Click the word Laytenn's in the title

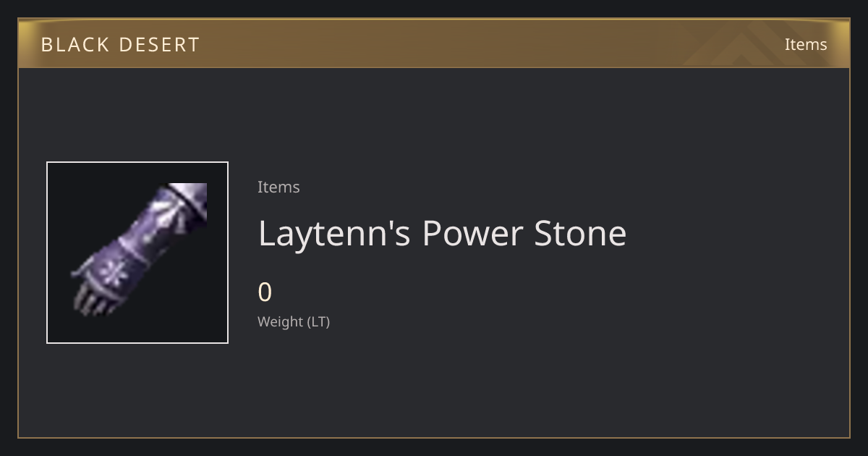(x=335, y=233)
